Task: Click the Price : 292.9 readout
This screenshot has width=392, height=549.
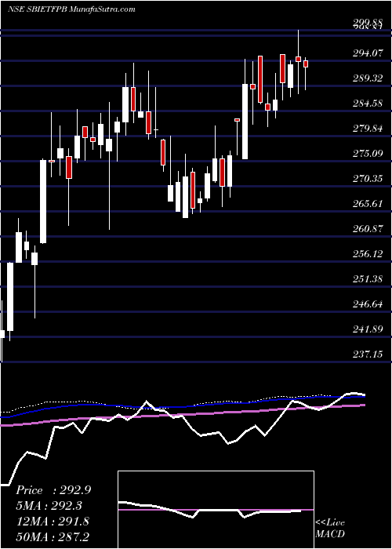Action: (x=53, y=490)
